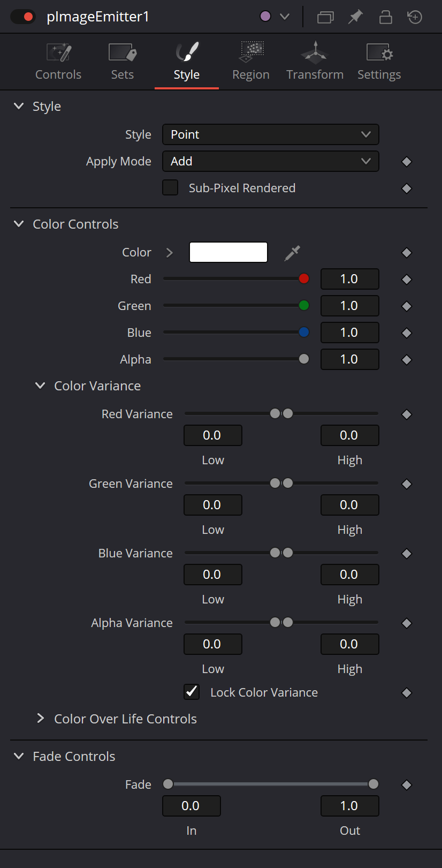Screen dimensions: 442x868
Task: Expand Color Over Life Controls
Action: (40, 719)
